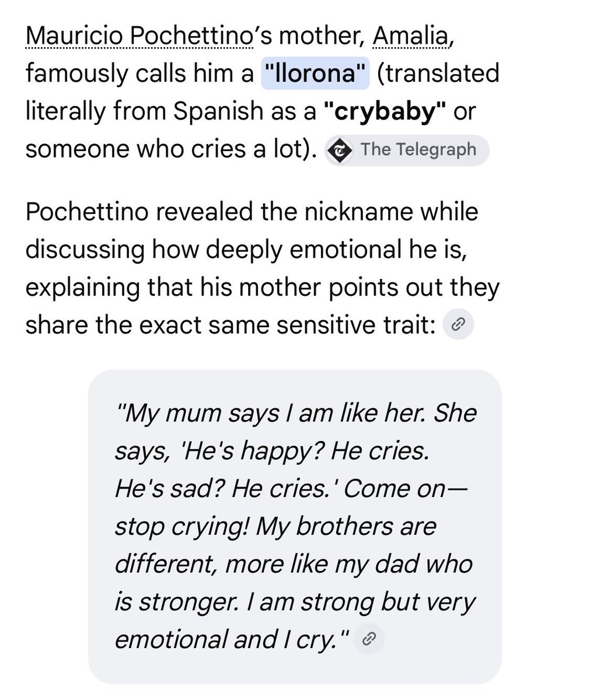Click 'different, more like my dad who' line
This screenshot has height=700, width=590.
tap(294, 564)
